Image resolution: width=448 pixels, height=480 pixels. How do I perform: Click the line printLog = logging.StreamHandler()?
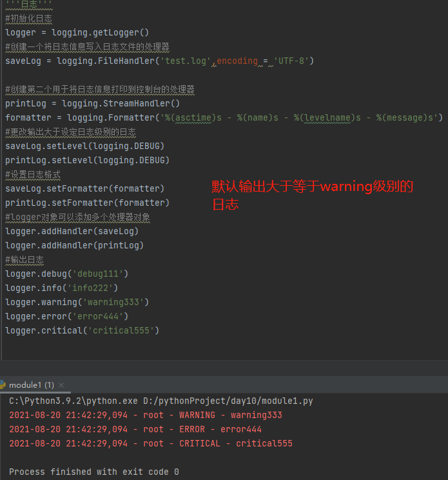tap(92, 103)
